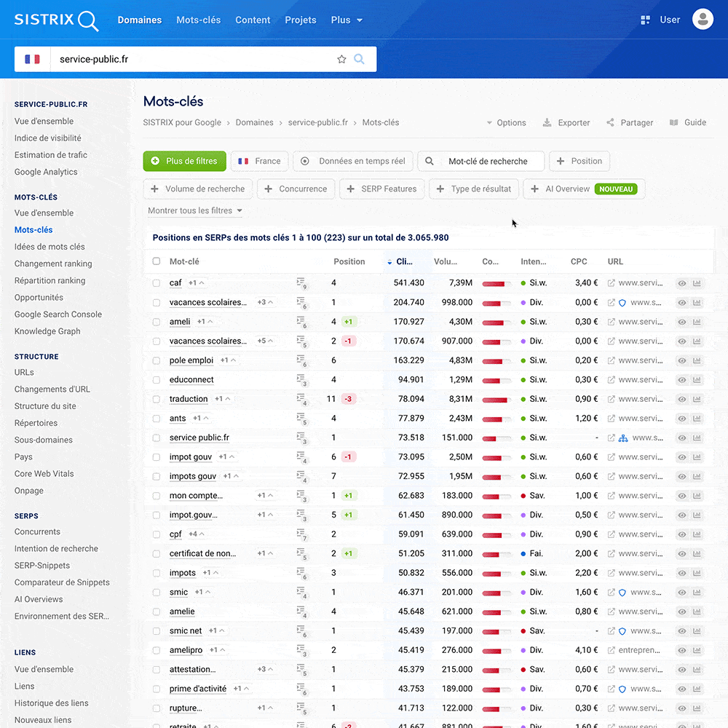The height and width of the screenshot is (728, 728).
Task: Show ranking history chart for ameli row
Action: pos(697,322)
